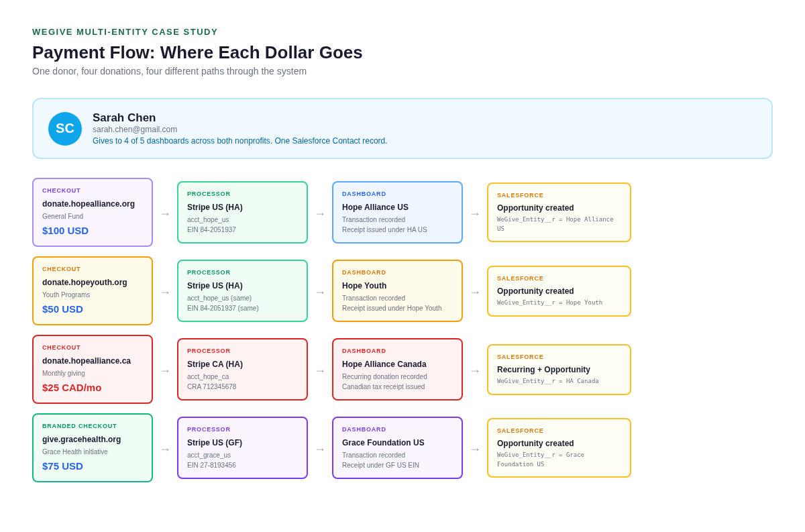Click the $25 CAD/mo amount

pos(72,388)
